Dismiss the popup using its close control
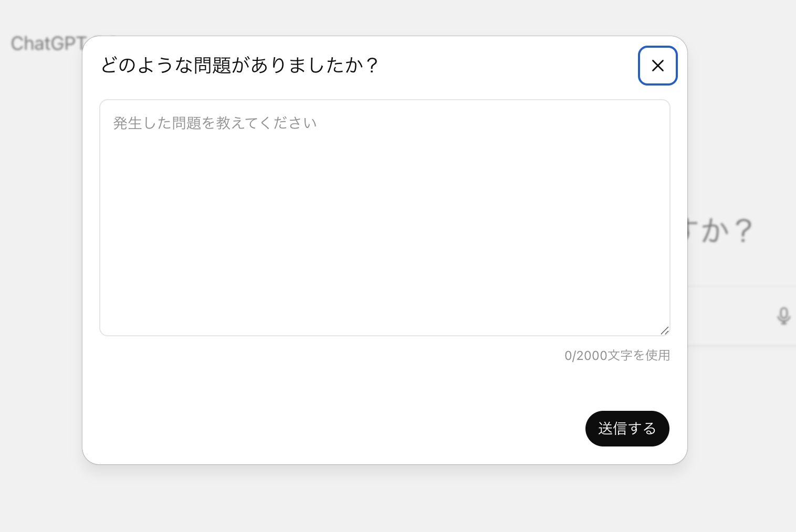The height and width of the screenshot is (532, 796). [x=657, y=66]
